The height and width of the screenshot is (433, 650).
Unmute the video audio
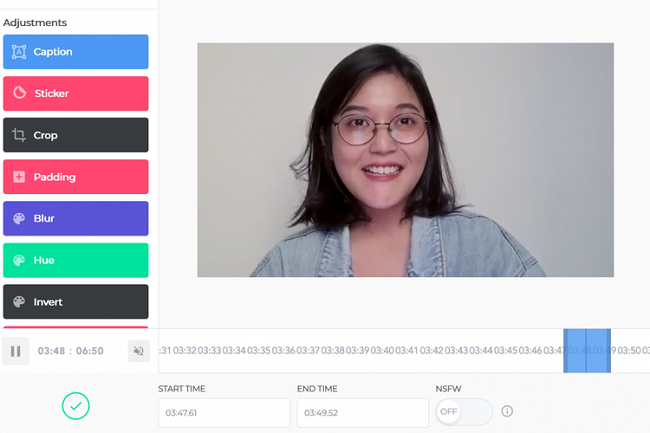139,351
